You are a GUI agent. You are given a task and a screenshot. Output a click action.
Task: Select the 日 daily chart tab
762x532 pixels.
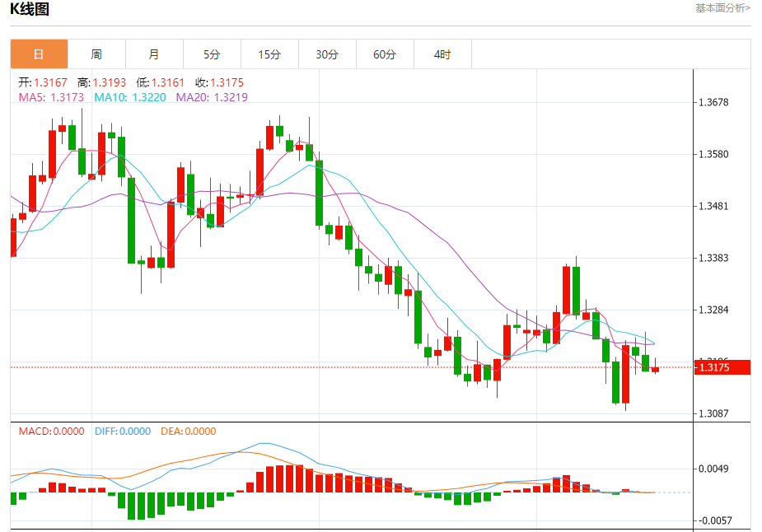click(39, 54)
